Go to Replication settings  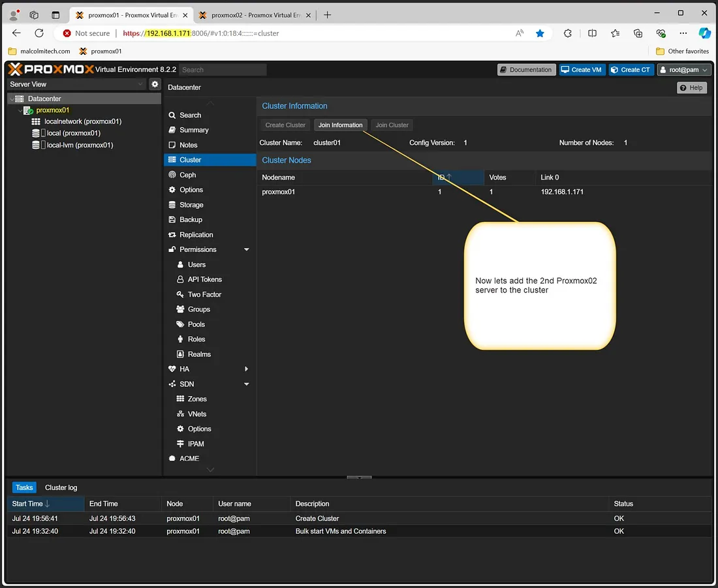(x=196, y=235)
